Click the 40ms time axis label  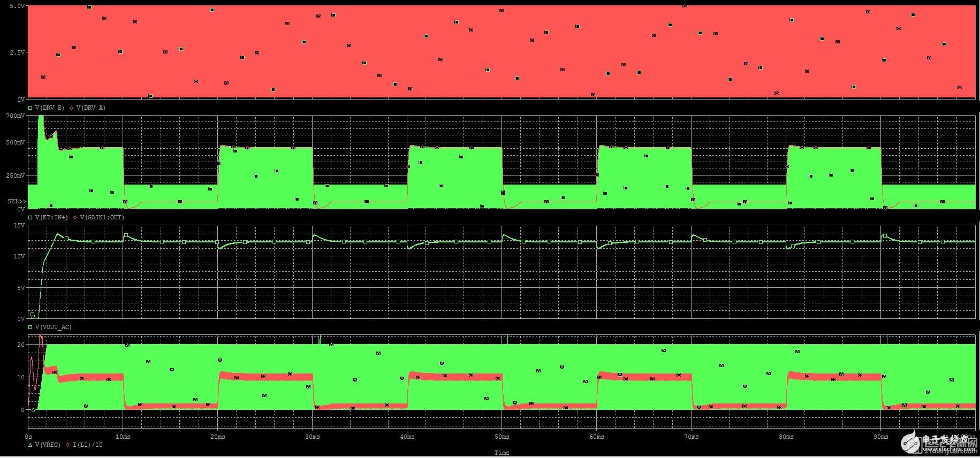pos(407,437)
